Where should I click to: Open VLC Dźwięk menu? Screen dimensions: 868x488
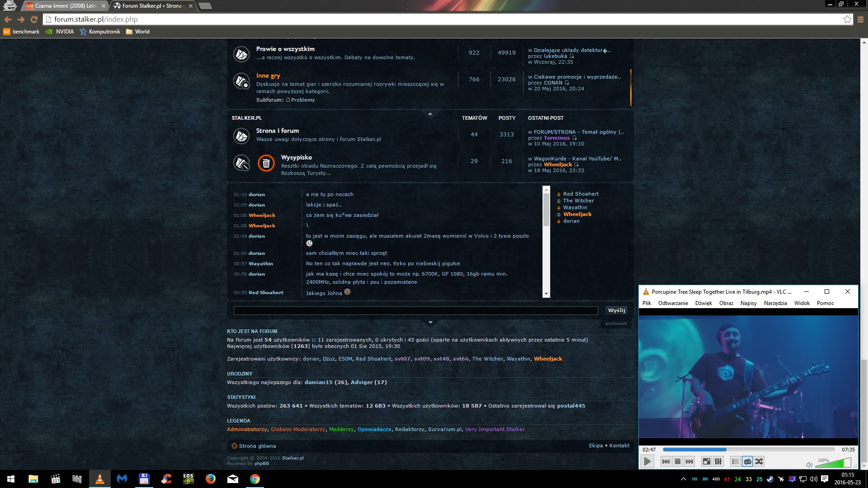click(x=703, y=303)
